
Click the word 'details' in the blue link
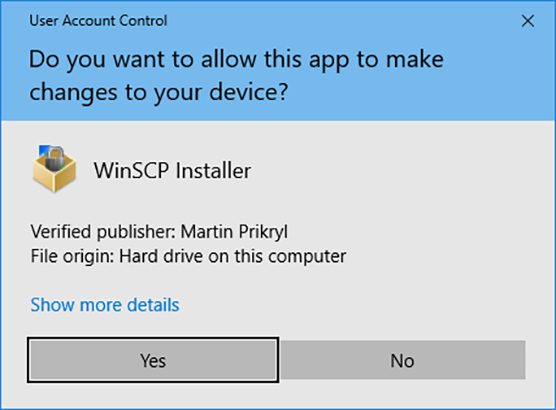coord(153,305)
